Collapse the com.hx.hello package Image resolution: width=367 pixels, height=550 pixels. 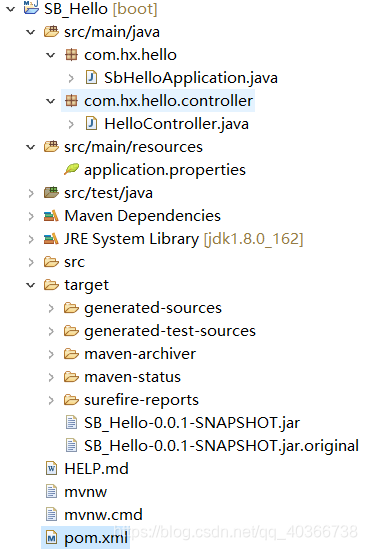(51, 55)
